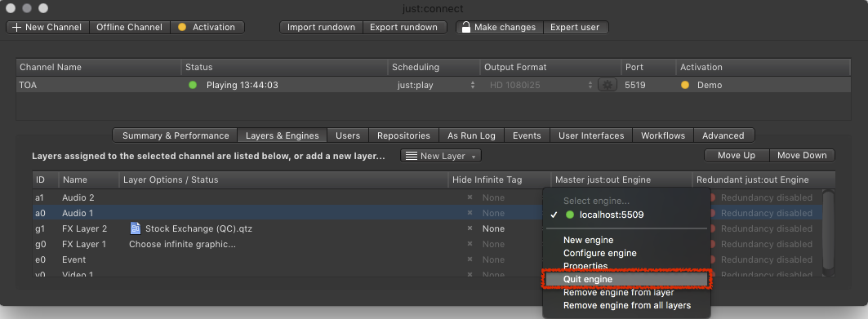Switch to Expert user mode

[575, 27]
